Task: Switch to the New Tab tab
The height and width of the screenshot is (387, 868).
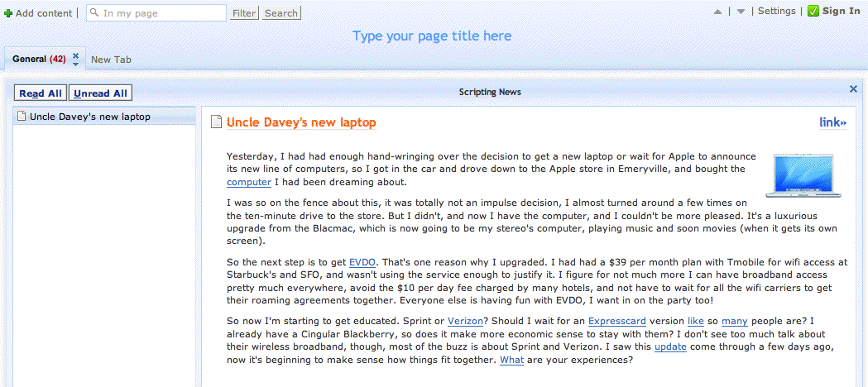Action: click(x=111, y=60)
